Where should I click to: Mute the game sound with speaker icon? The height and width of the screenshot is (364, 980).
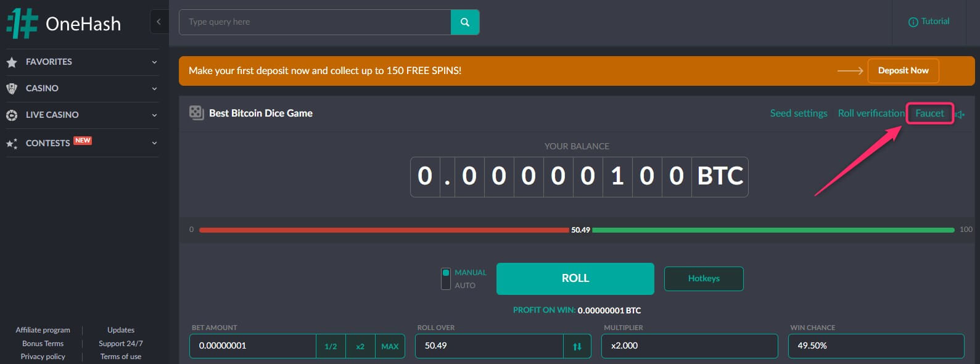point(960,114)
